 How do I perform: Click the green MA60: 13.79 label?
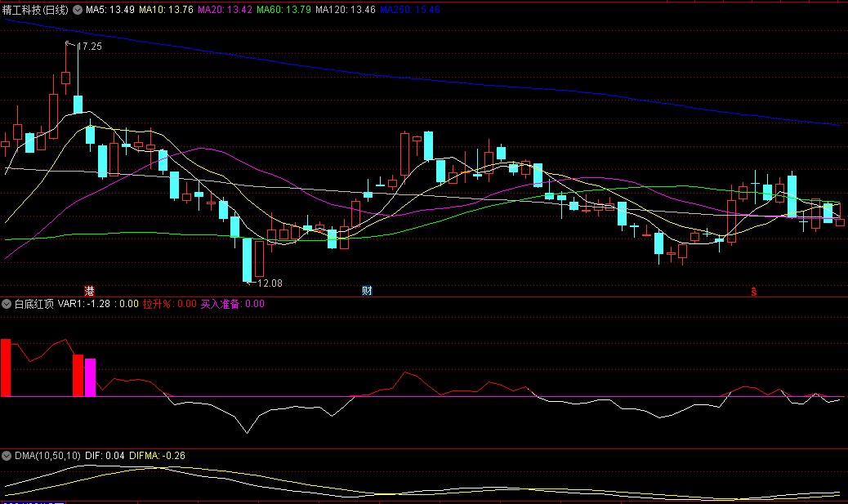(x=284, y=10)
